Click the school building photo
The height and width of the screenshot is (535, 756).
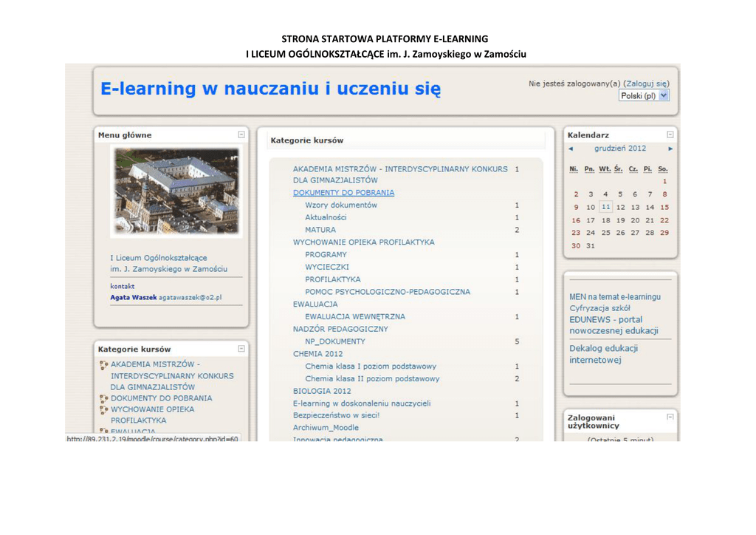[176, 191]
